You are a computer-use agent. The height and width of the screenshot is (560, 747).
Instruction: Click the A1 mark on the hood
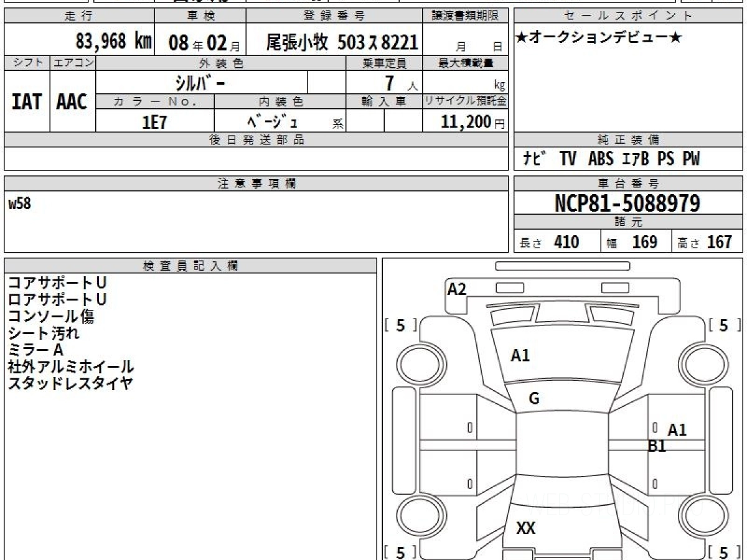click(x=520, y=356)
